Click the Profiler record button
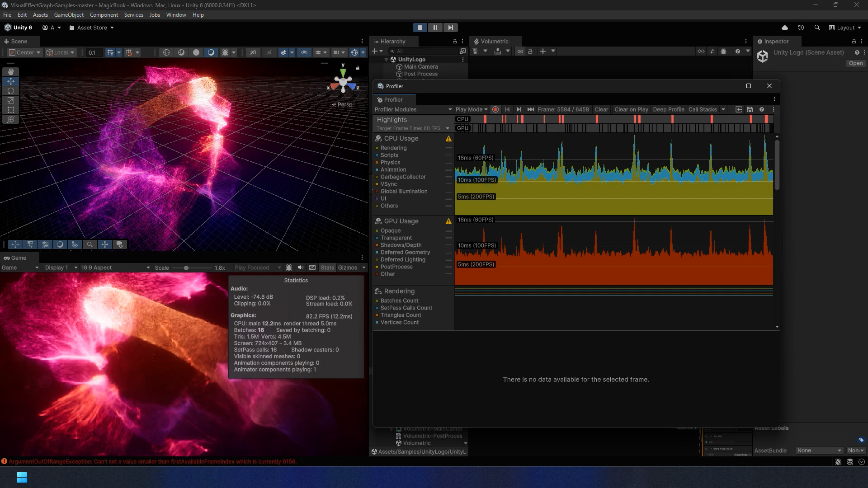The height and width of the screenshot is (488, 868). pos(495,109)
